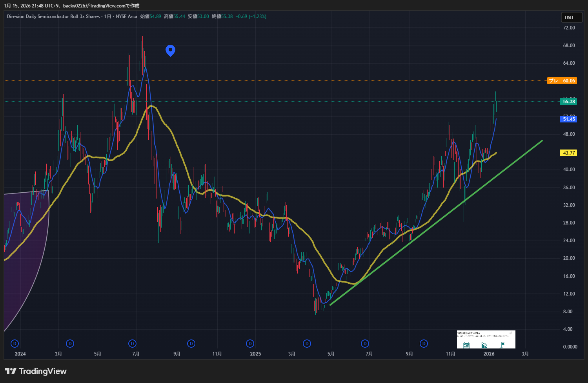Select the D dividend marker nearest the 2025 label
The width and height of the screenshot is (588, 383).
pos(250,344)
